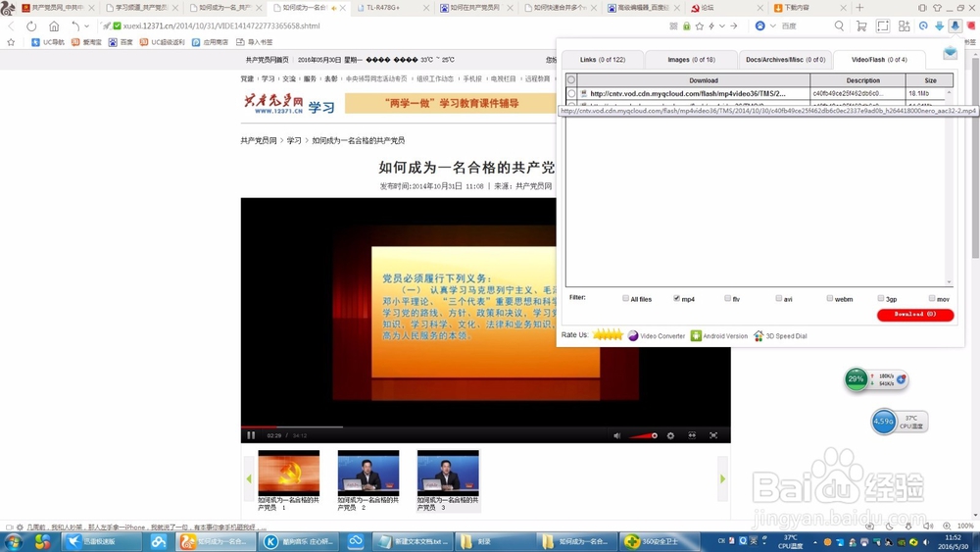Check the avi filter checkbox

pos(779,298)
